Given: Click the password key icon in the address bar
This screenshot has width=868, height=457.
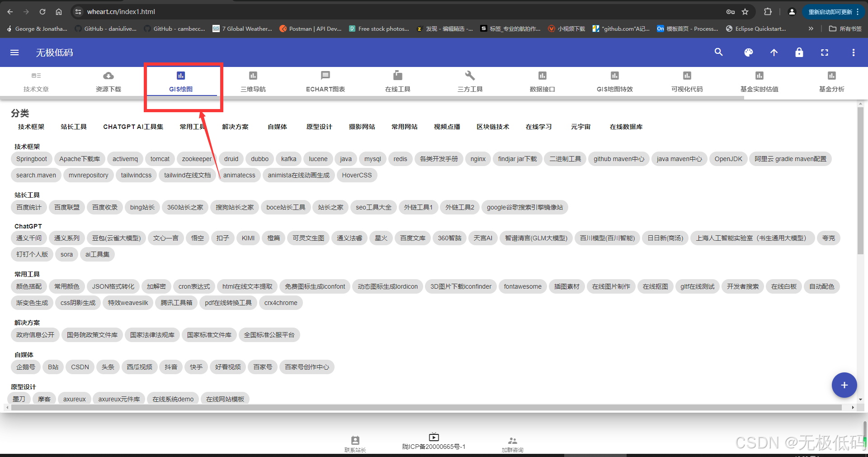Looking at the screenshot, I should click(x=731, y=12).
